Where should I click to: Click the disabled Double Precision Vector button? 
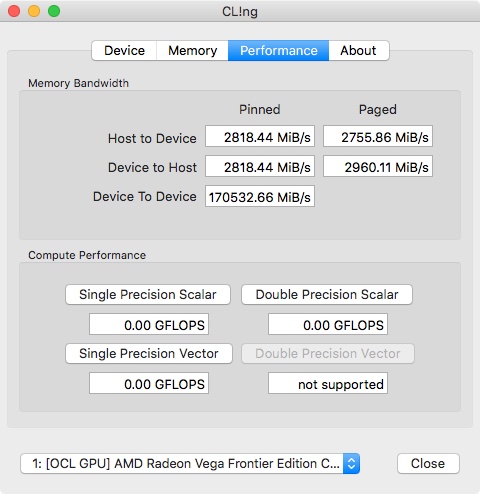click(328, 353)
